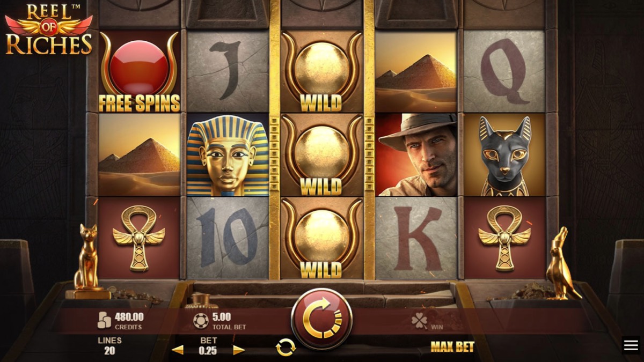This screenshot has width=644, height=362.
Task: Click the top WILD golden orb
Action: click(322, 71)
